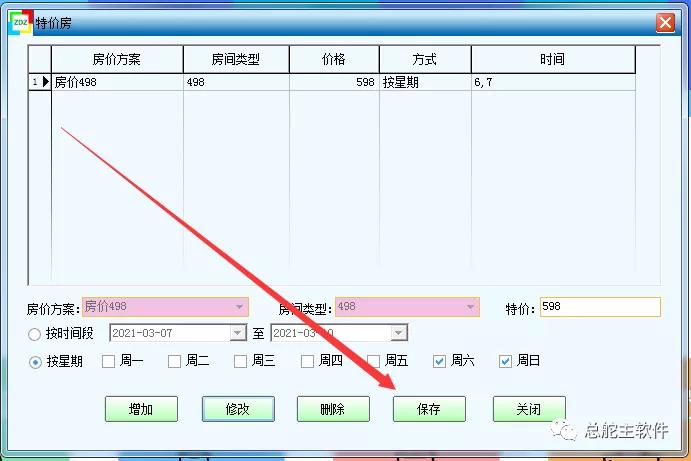This screenshot has height=461, width=691.
Task: Click the 时间 column header
Action: [553, 59]
